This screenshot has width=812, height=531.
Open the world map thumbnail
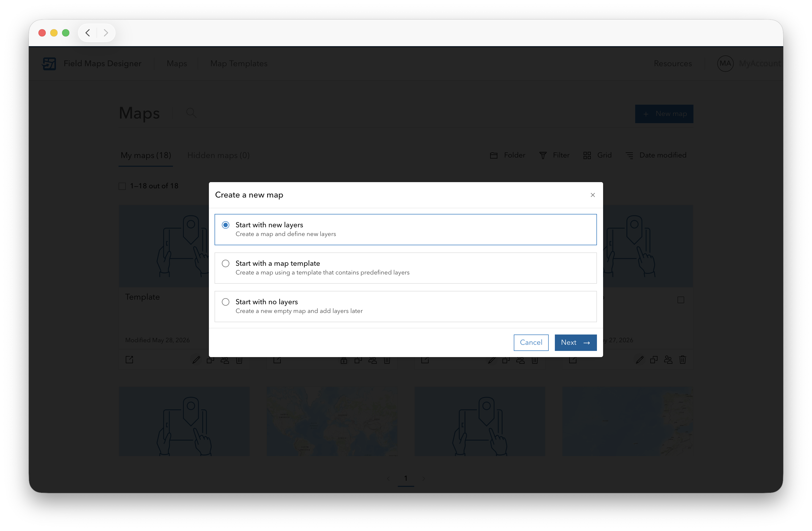pyautogui.click(x=332, y=421)
